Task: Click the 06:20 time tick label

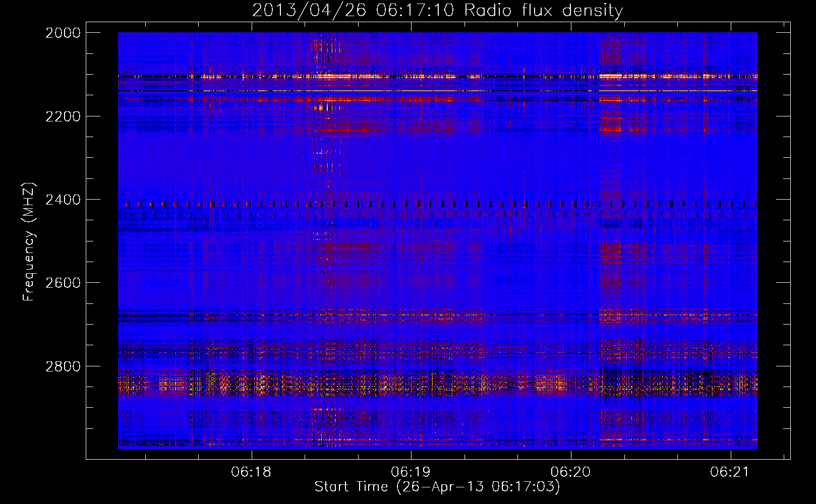Action: 571,472
